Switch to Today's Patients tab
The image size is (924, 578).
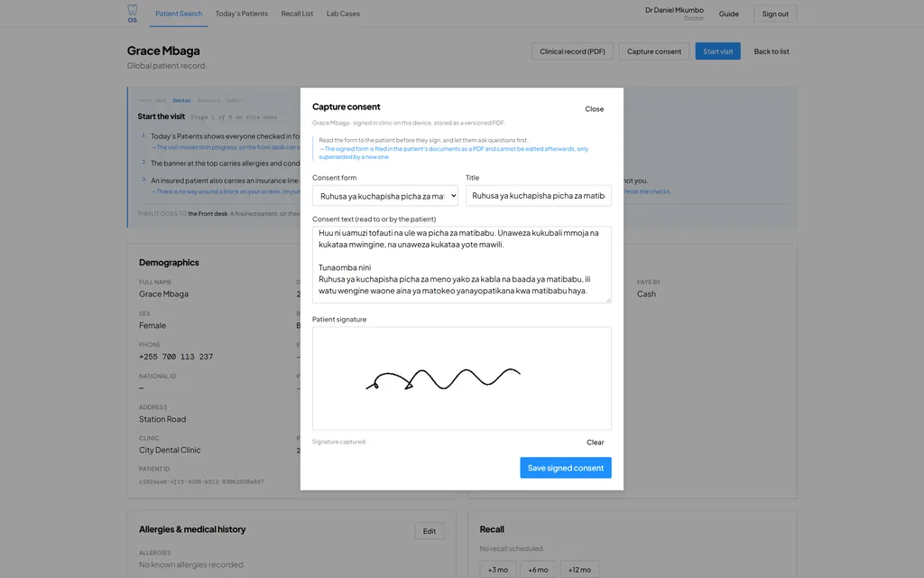coord(241,14)
